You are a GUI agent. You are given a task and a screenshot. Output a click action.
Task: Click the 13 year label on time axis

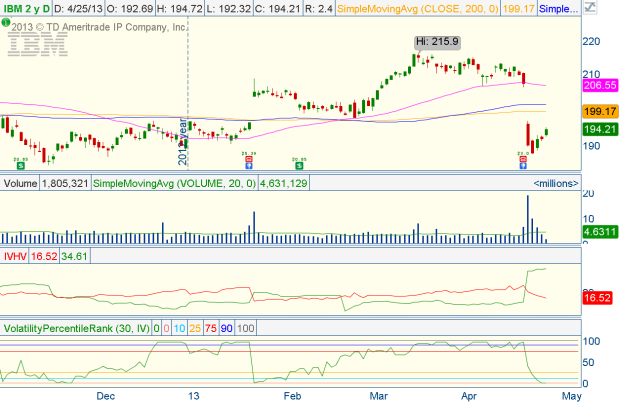tap(193, 396)
